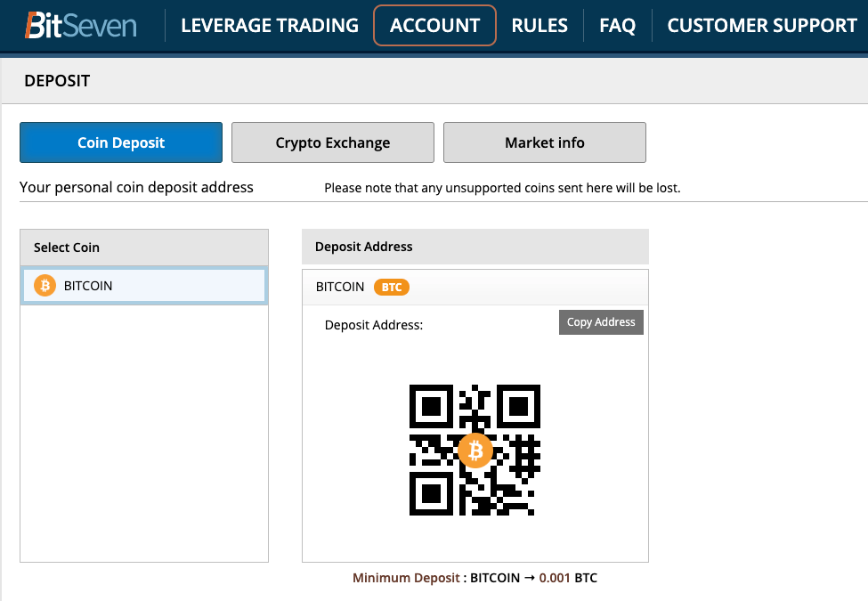The height and width of the screenshot is (601, 868).
Task: Click 'Your personal coin deposit address' text
Action: click(136, 188)
